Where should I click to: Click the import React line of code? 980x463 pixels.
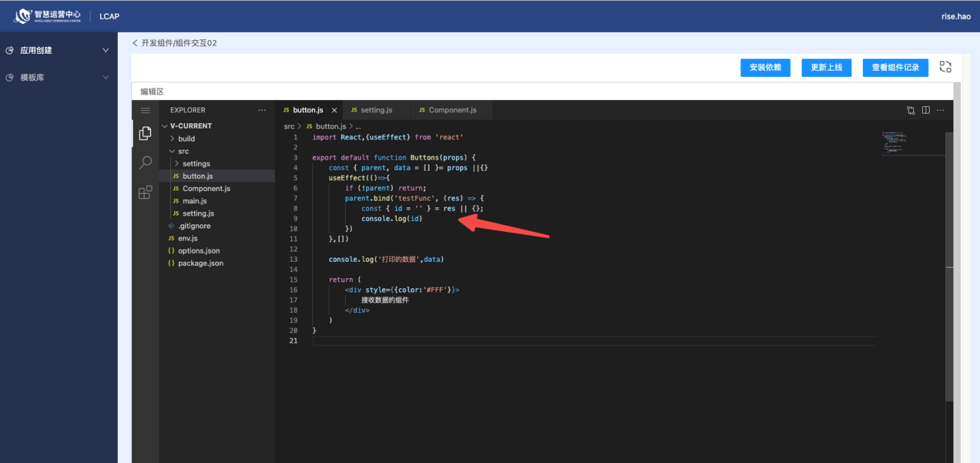click(388, 137)
